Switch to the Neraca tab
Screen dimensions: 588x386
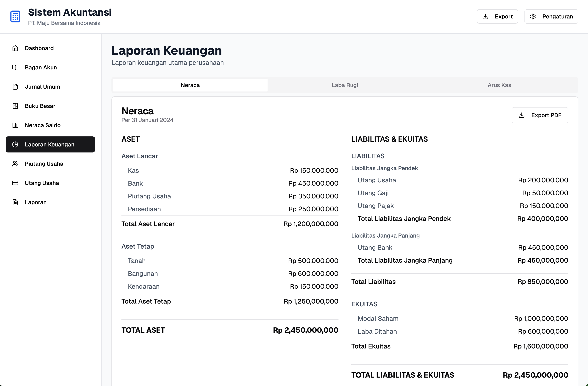[x=190, y=85]
